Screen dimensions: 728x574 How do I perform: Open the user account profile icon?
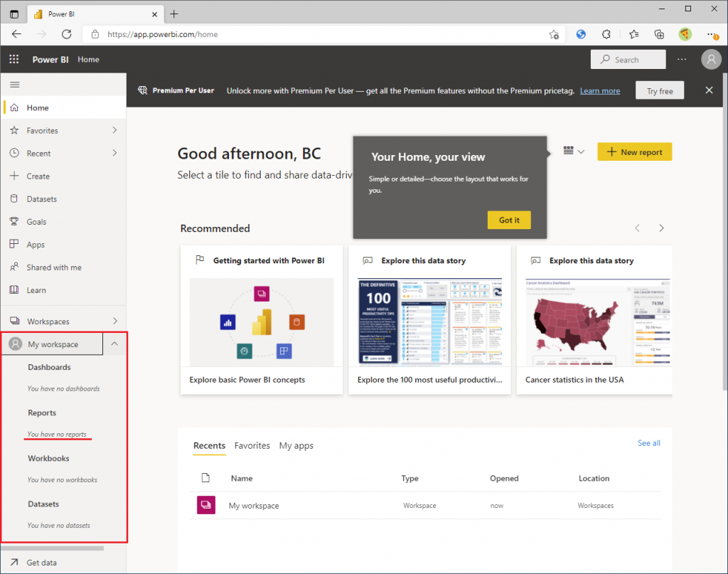coord(711,60)
